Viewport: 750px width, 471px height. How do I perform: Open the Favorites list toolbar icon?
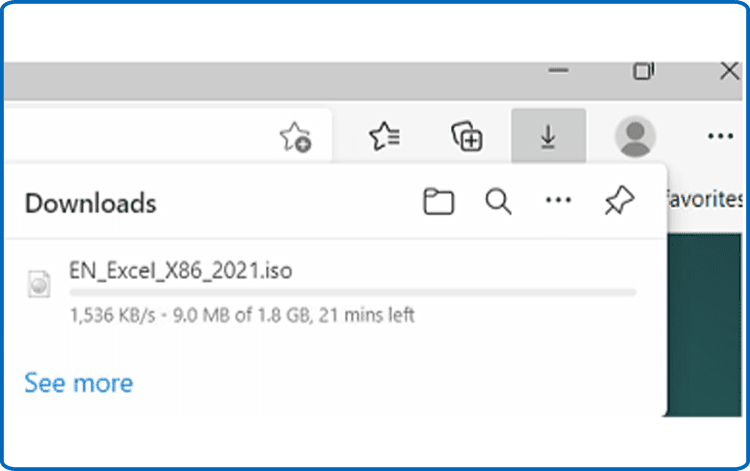(385, 137)
